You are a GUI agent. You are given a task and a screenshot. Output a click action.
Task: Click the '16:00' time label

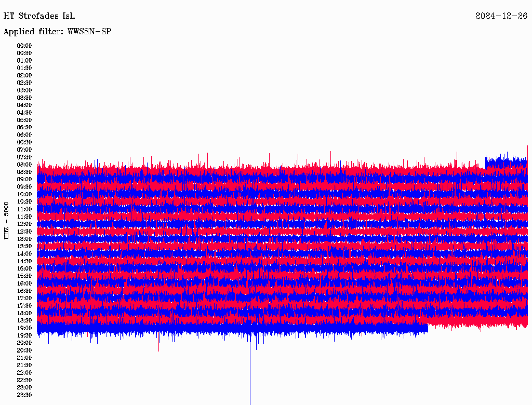[x=24, y=283]
